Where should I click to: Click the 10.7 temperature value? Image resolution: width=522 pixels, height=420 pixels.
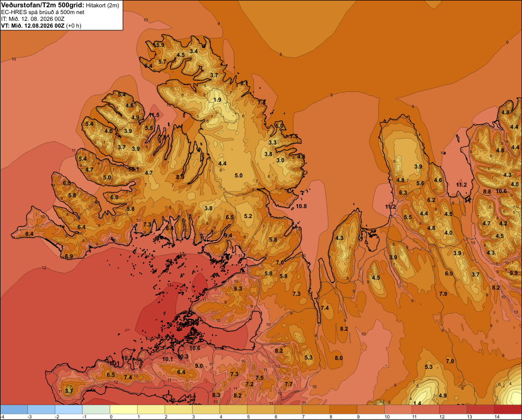click(x=127, y=358)
